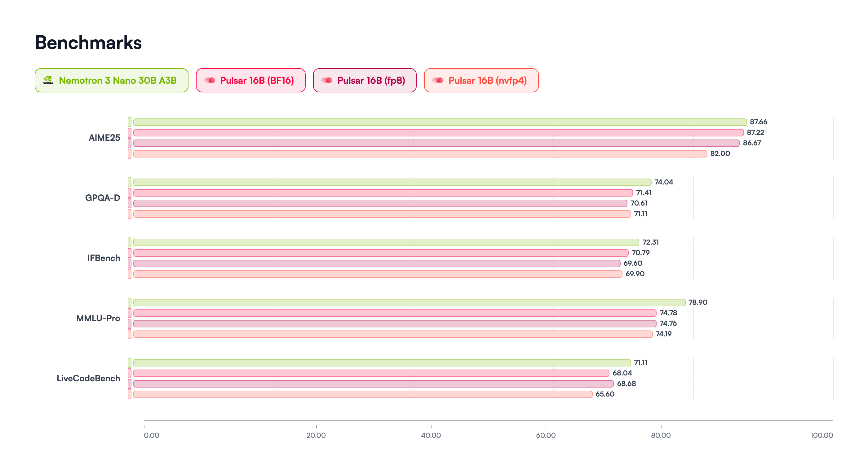This screenshot has height=470, width=868.
Task: Click the value 87.22 in the AIME25 group
Action: [755, 132]
